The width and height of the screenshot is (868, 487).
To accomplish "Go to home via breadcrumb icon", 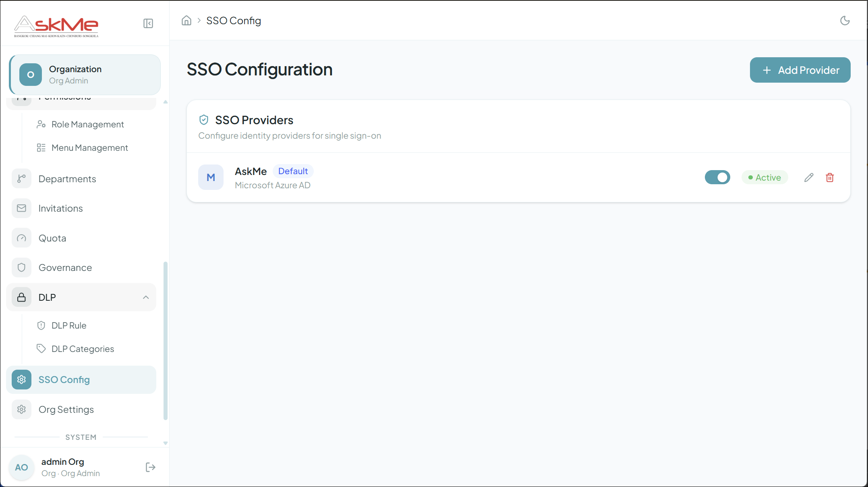I will (x=186, y=21).
